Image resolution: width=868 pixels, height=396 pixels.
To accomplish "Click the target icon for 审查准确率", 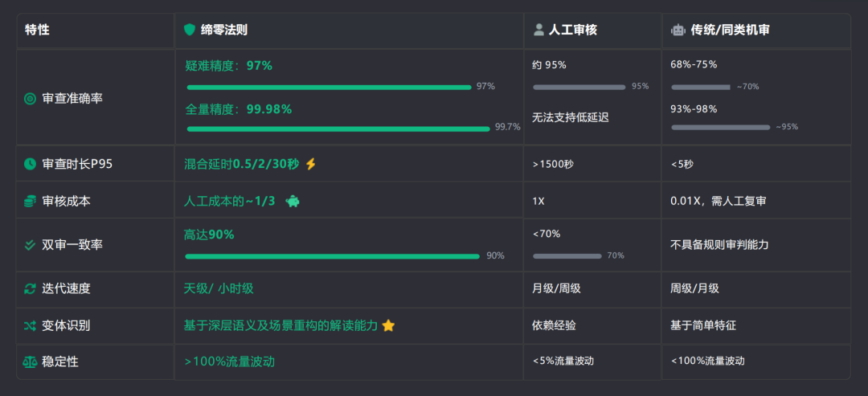I will coord(30,99).
